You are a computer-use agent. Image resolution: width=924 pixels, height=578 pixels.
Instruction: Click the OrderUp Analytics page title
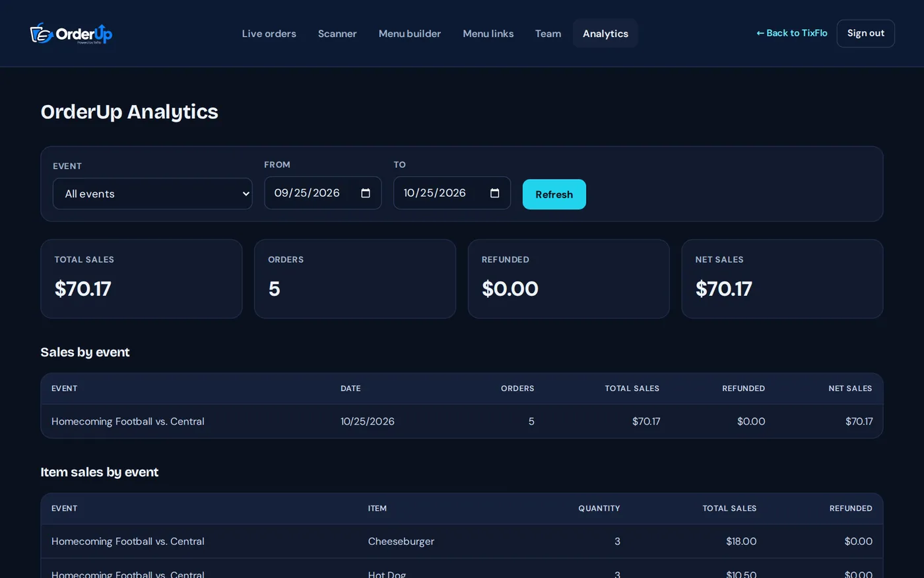click(x=129, y=112)
